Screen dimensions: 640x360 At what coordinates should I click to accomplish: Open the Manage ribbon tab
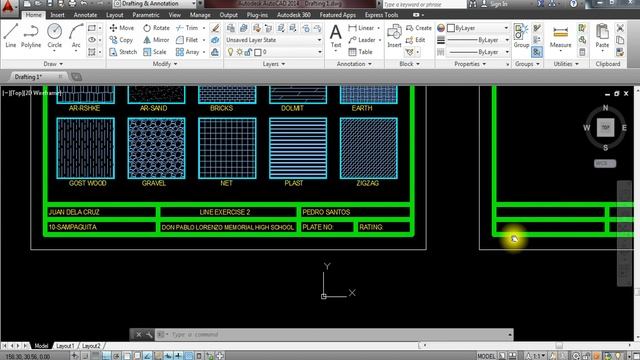200,15
